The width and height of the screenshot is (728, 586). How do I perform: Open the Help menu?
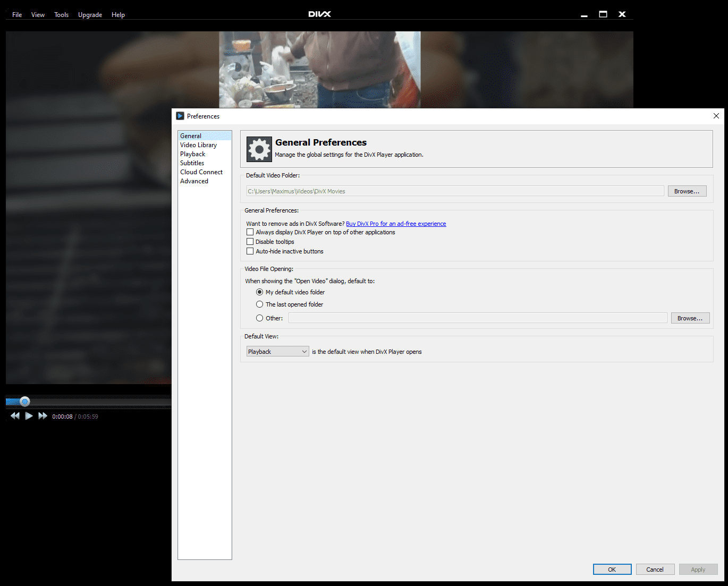[118, 15]
